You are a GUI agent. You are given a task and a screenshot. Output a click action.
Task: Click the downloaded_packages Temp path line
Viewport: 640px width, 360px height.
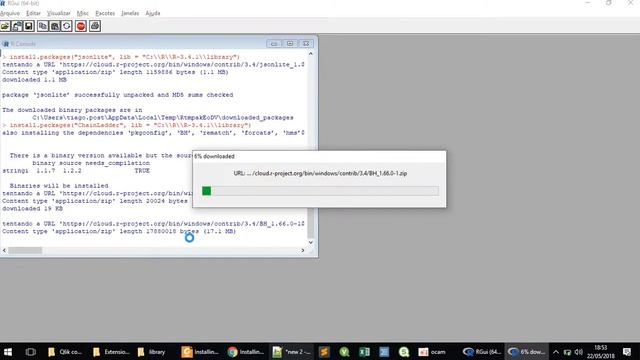tap(163, 118)
